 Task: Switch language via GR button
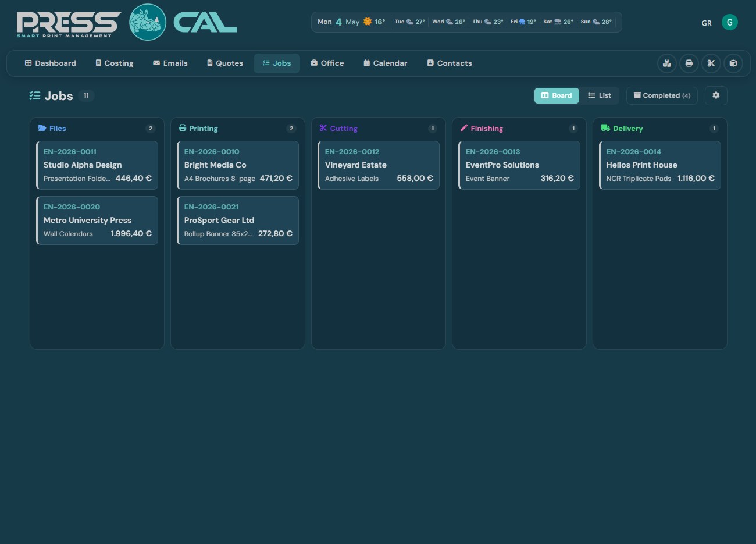coord(707,23)
